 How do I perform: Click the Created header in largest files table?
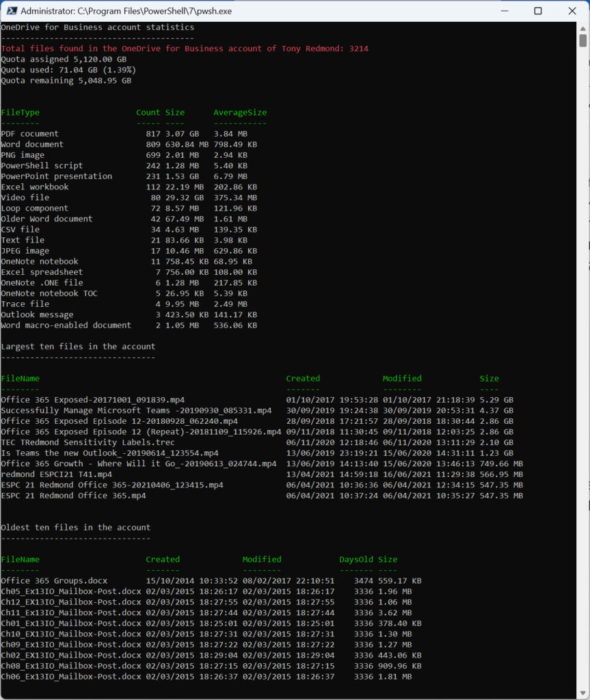coord(303,379)
